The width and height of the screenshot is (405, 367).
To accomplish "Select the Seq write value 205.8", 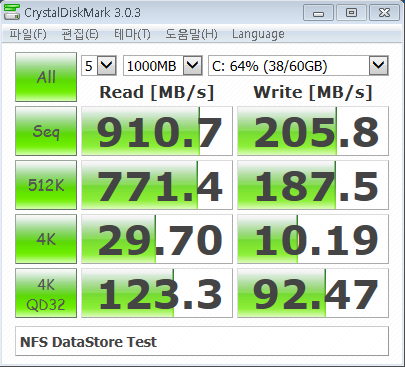I will tap(313, 131).
